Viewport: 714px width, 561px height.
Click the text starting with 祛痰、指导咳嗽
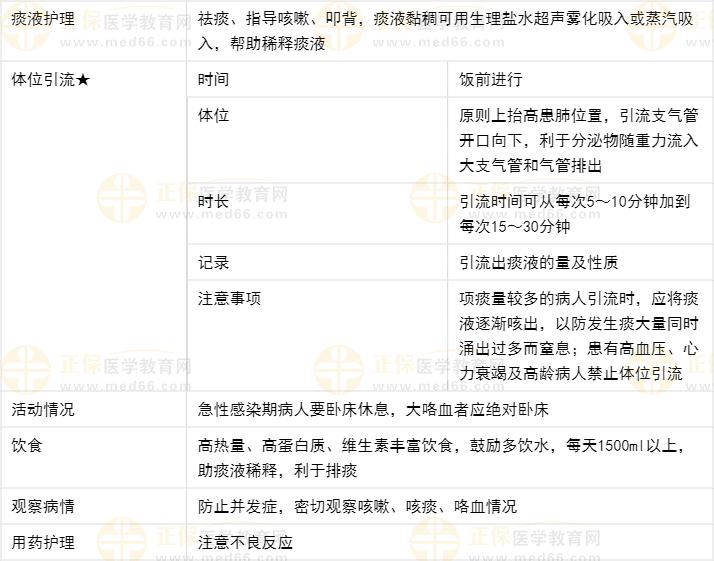449,30
